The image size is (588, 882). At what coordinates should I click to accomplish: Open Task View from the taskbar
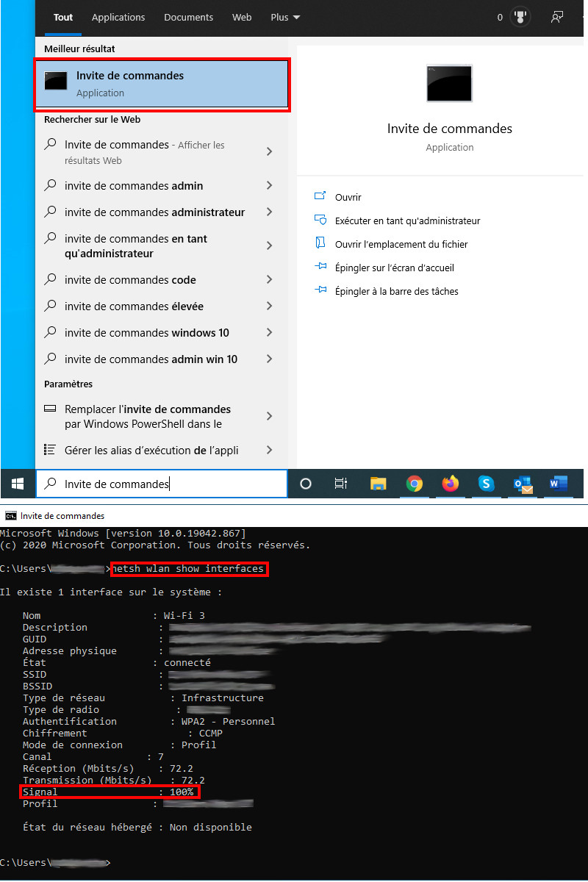tap(340, 484)
